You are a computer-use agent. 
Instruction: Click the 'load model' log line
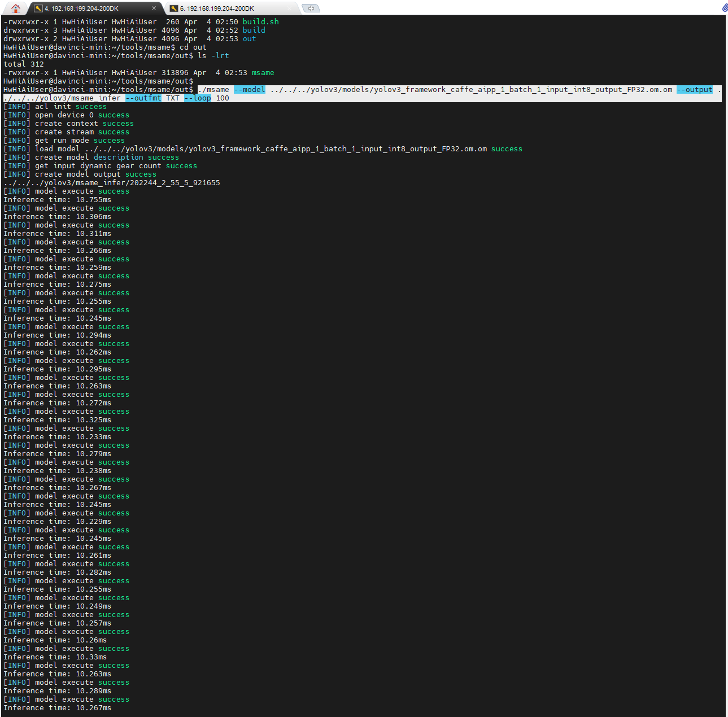click(263, 149)
